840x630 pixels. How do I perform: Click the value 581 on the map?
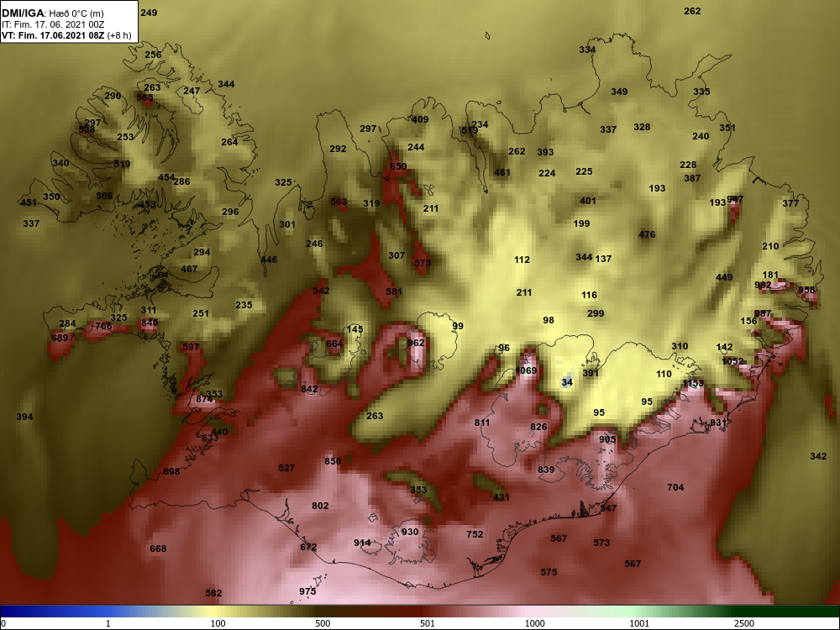394,291
